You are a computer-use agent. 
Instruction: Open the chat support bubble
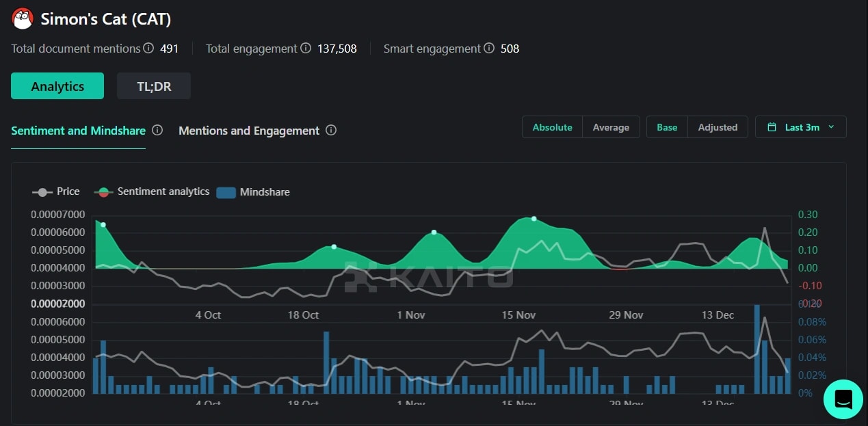click(x=843, y=399)
